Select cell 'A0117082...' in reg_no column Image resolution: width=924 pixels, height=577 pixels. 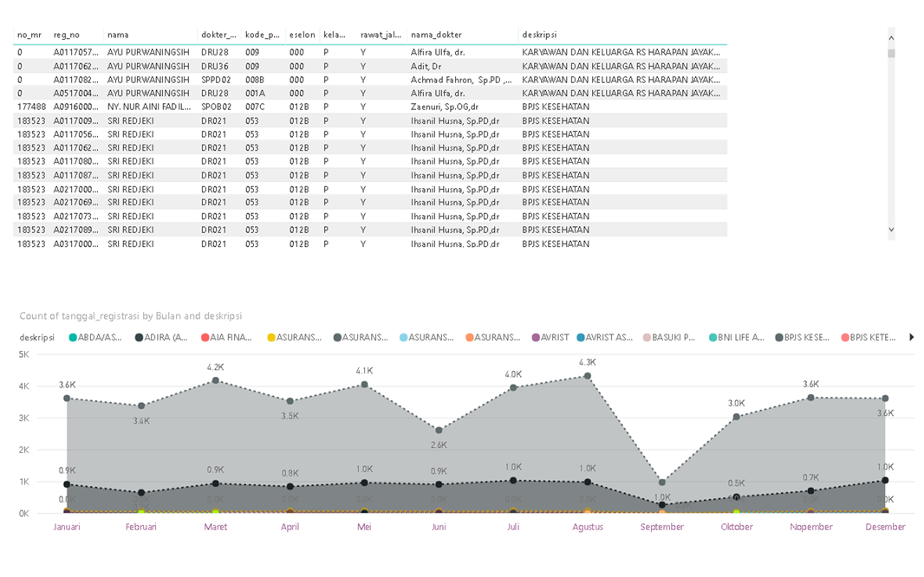tap(76, 80)
